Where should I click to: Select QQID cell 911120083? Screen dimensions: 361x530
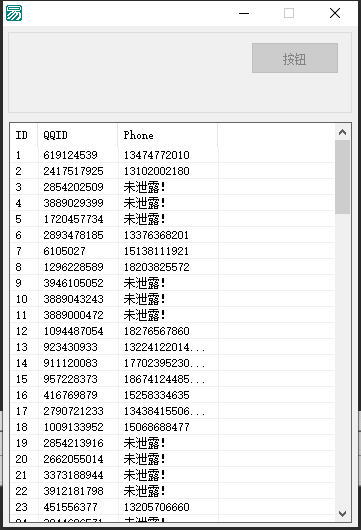(70, 363)
